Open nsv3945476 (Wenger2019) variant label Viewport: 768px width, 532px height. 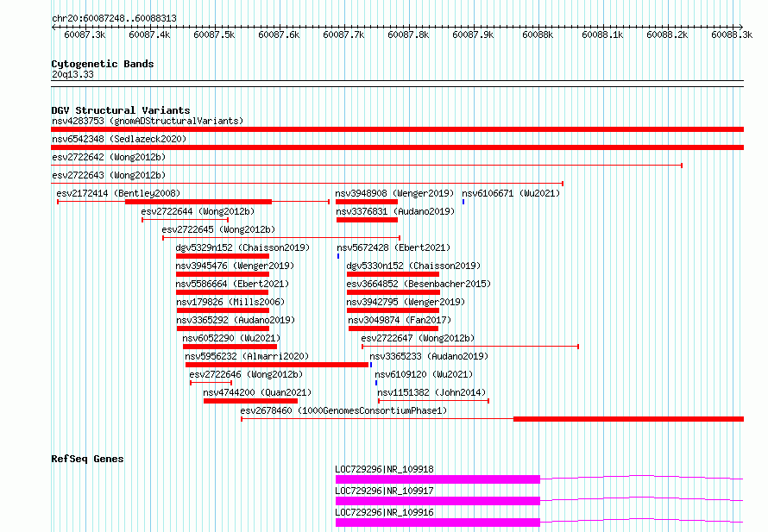click(235, 266)
